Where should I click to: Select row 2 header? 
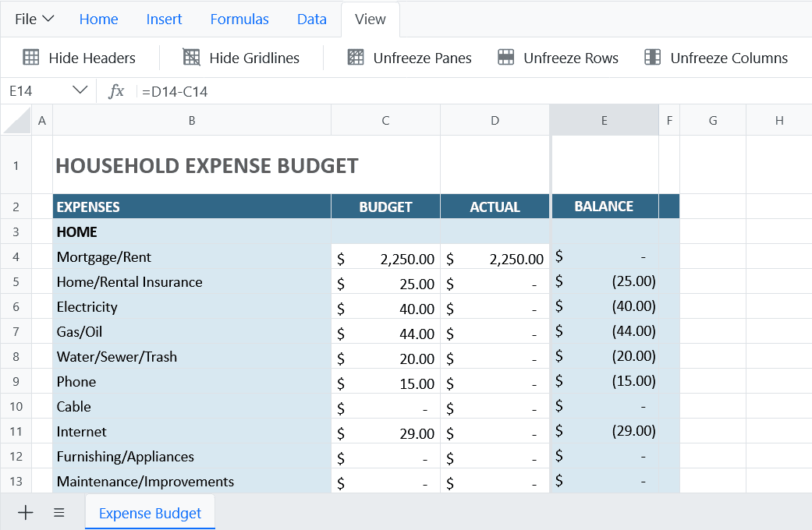click(16, 207)
